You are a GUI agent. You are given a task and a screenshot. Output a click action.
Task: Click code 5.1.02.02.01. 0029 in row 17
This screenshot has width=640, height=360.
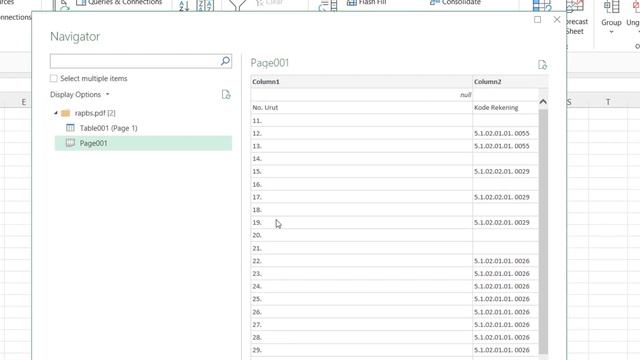[502, 197]
